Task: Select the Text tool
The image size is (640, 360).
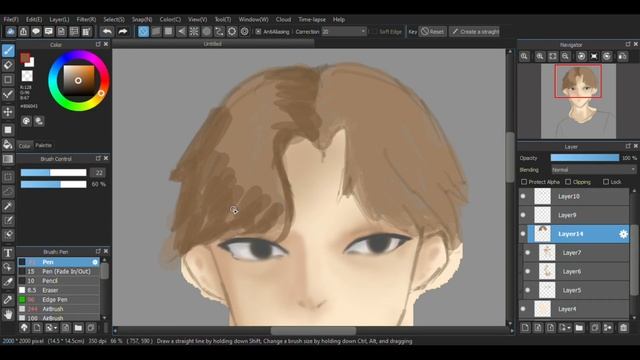Action: click(8, 253)
